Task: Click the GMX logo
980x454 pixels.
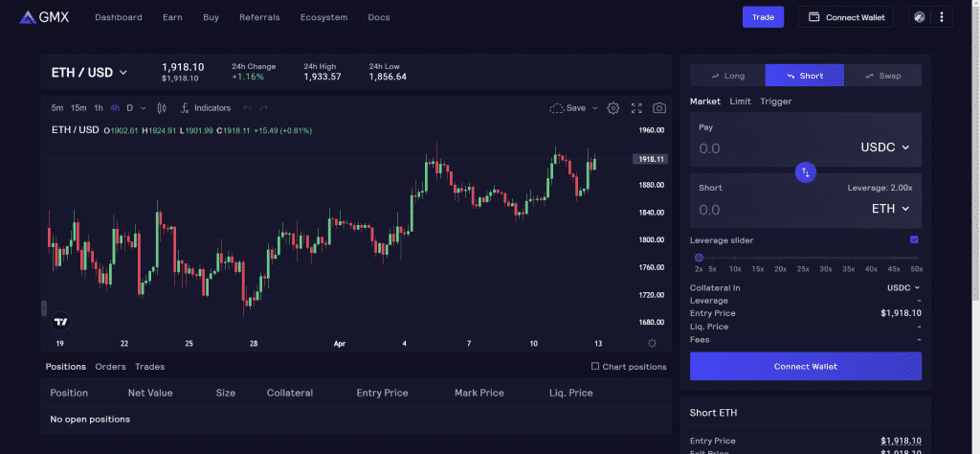Action: pyautogui.click(x=44, y=17)
